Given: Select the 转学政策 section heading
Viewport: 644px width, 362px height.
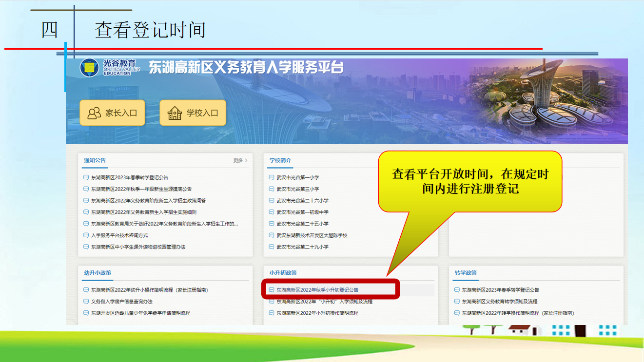Looking at the screenshot, I should coord(465,273).
